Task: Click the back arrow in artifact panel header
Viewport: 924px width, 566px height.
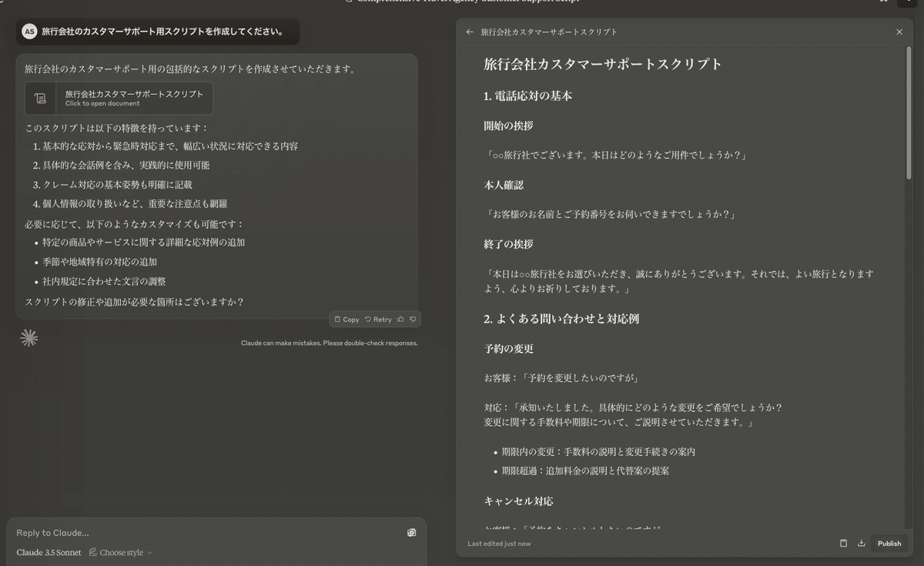Action: pyautogui.click(x=470, y=32)
